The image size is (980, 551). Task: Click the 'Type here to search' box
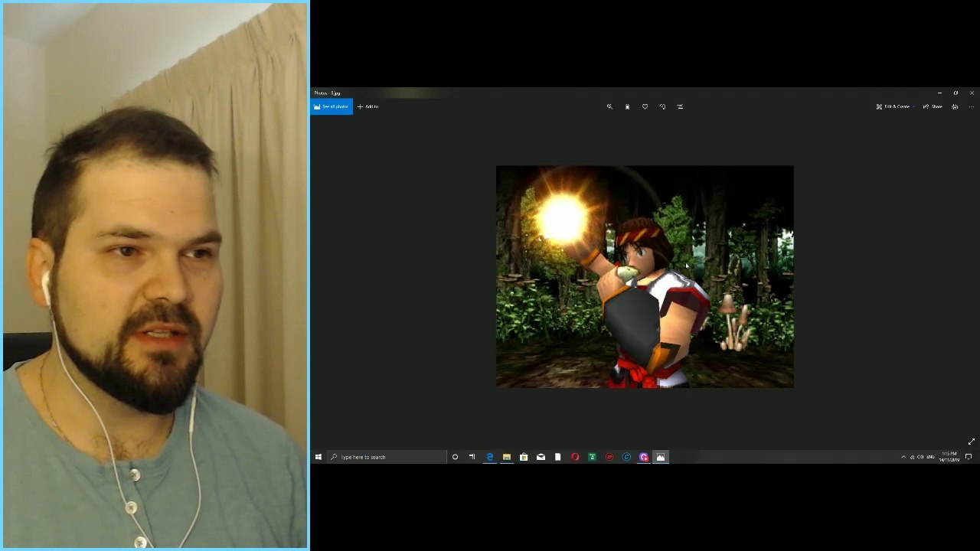coord(387,457)
